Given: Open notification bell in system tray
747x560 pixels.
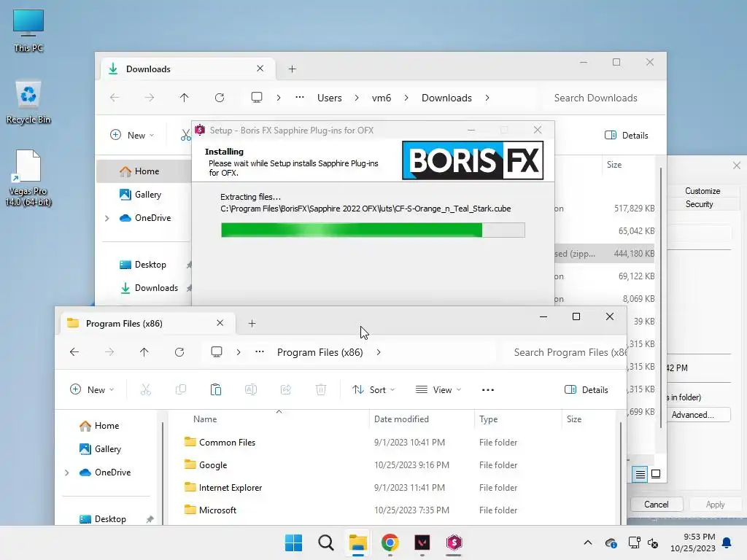Looking at the screenshot, I should pyautogui.click(x=727, y=542).
